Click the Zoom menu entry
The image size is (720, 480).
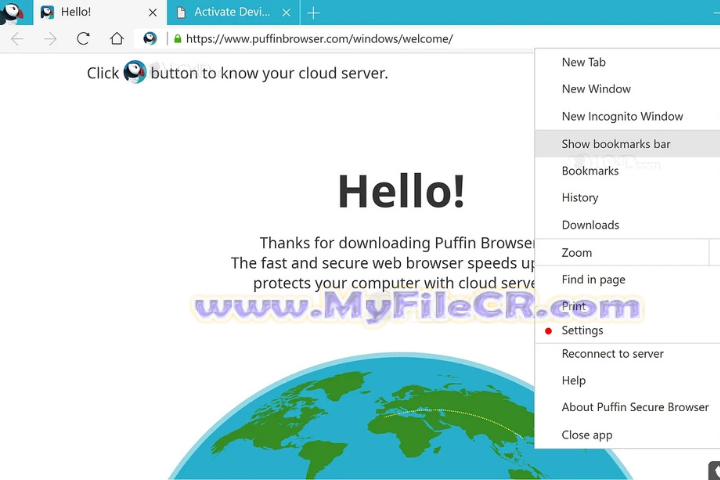click(622, 252)
